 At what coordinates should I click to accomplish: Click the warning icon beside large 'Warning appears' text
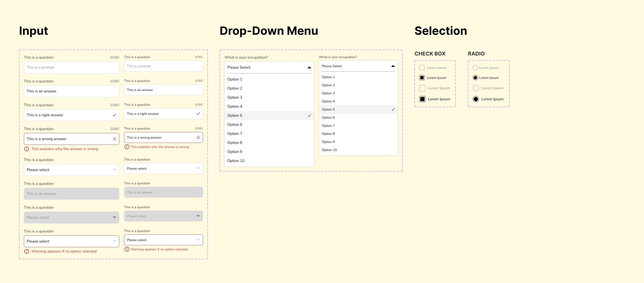click(26, 251)
